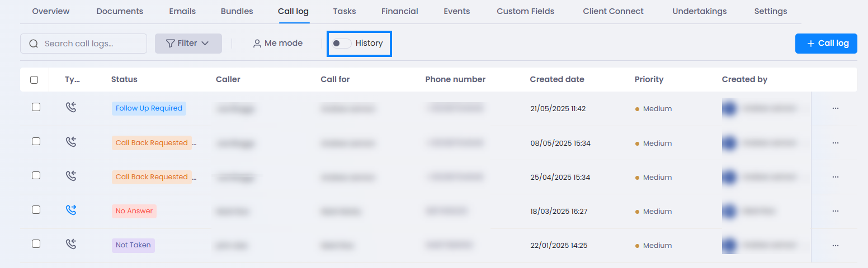This screenshot has height=268, width=868.
Task: Toggle the History switch on
Action: pos(341,43)
